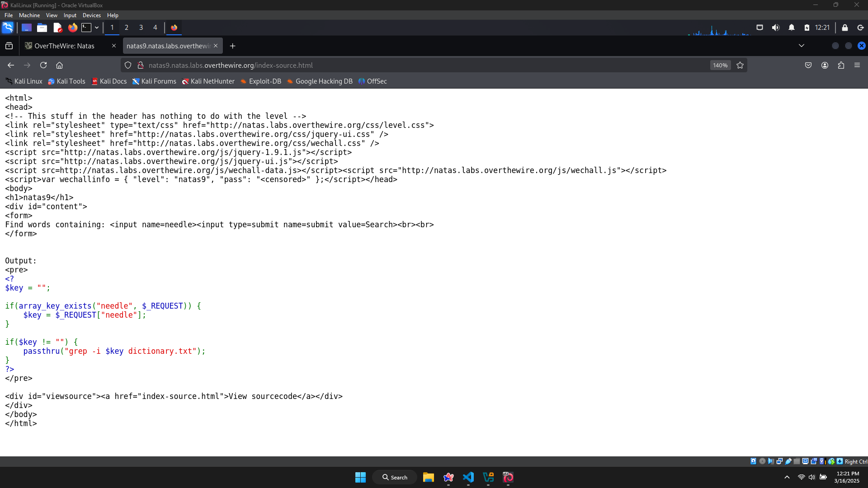
Task: Expand the terminal dropdown arrow in the panel
Action: [97, 28]
